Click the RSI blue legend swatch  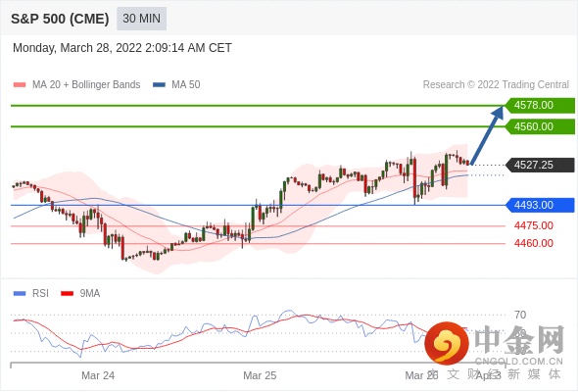tap(20, 294)
